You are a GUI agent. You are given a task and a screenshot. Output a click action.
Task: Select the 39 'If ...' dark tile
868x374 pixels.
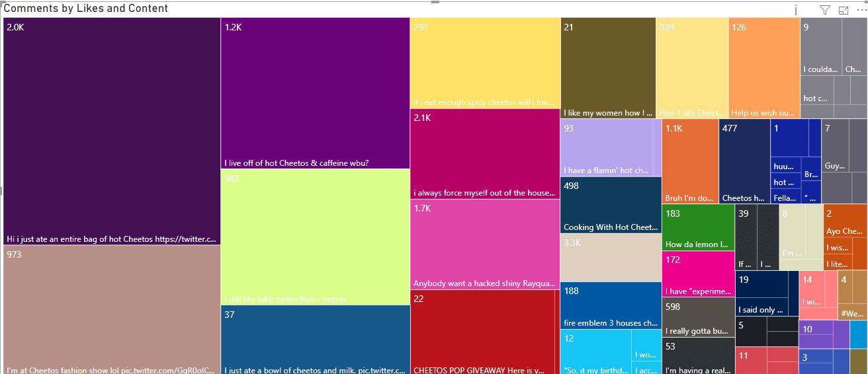(746, 237)
